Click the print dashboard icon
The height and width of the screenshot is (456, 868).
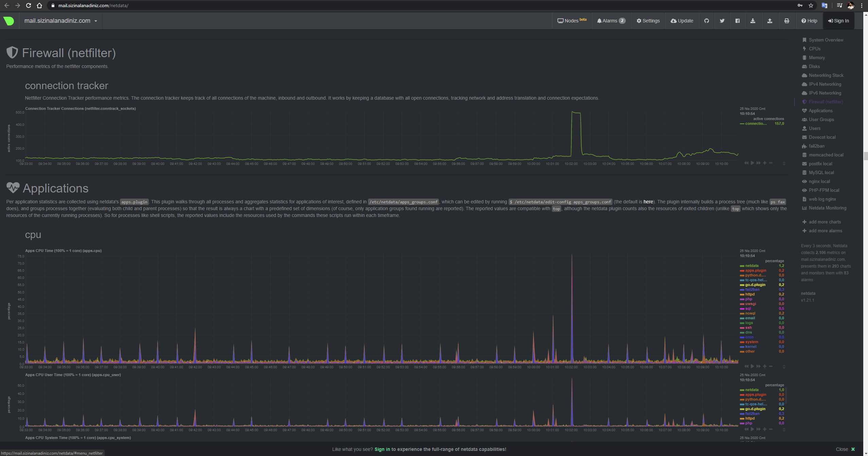point(786,21)
